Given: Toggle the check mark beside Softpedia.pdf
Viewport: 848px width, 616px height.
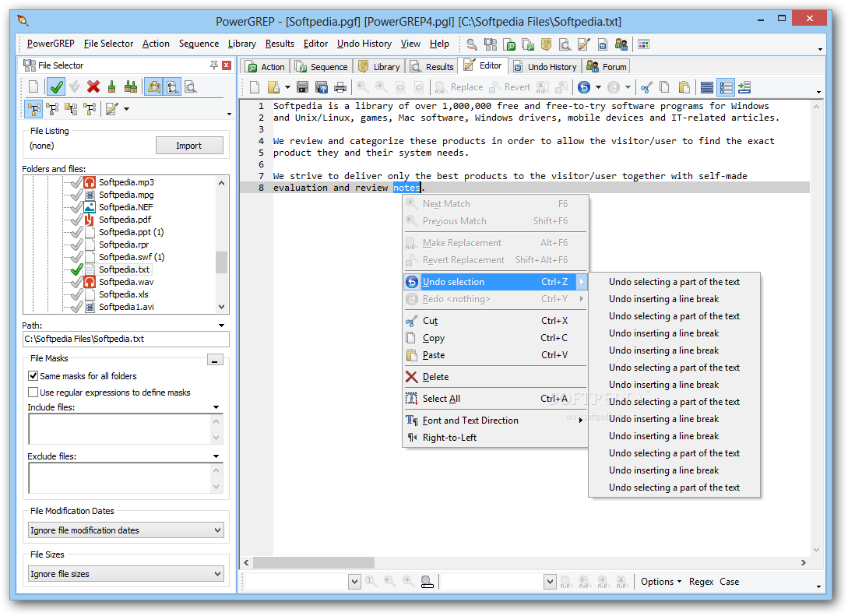Looking at the screenshot, I should click(76, 220).
